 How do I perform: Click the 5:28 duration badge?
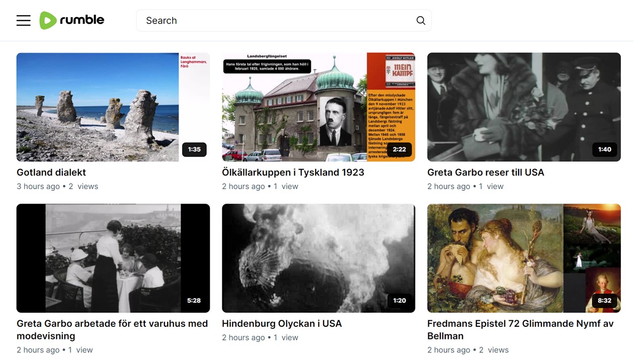click(194, 301)
